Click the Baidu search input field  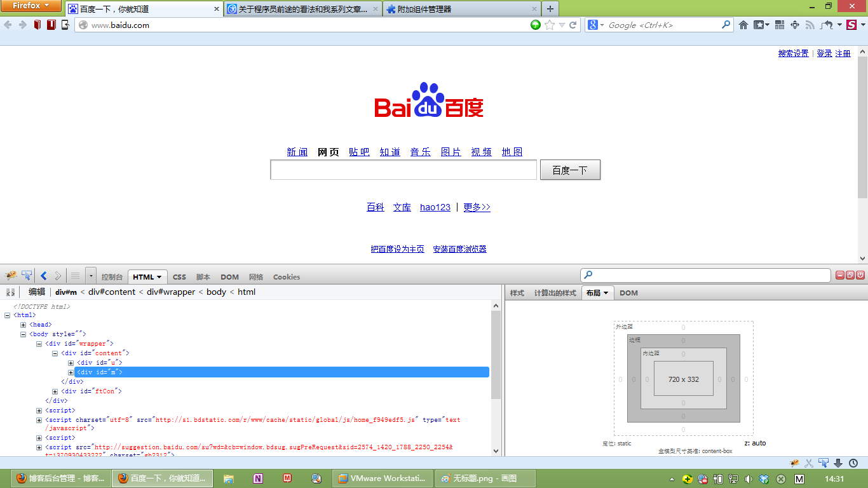click(403, 170)
